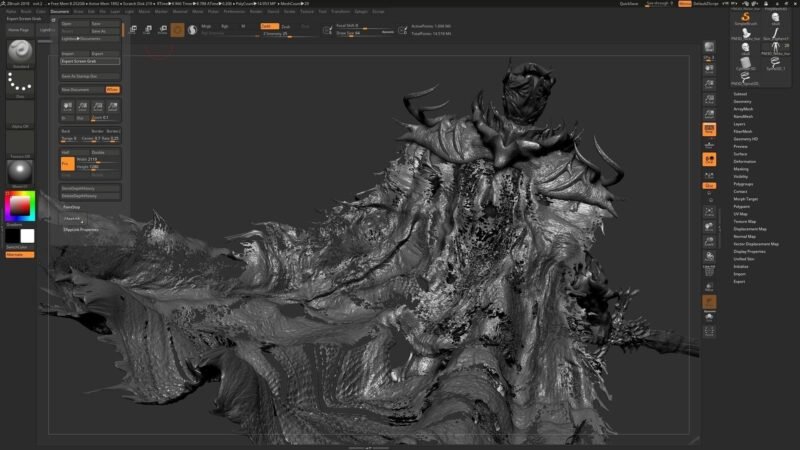Click the orange Gizmo 3D icon
The width and height of the screenshot is (800, 450).
pyautogui.click(x=178, y=30)
